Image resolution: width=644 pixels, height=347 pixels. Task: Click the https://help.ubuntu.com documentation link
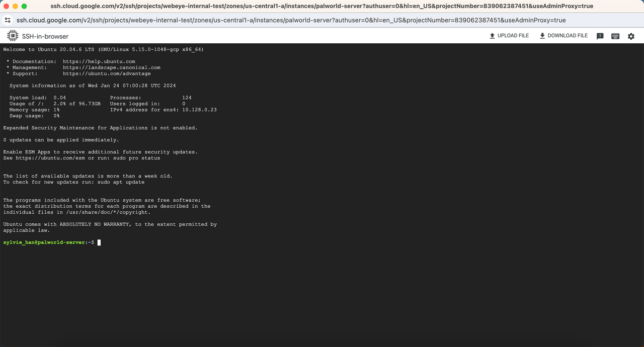99,61
